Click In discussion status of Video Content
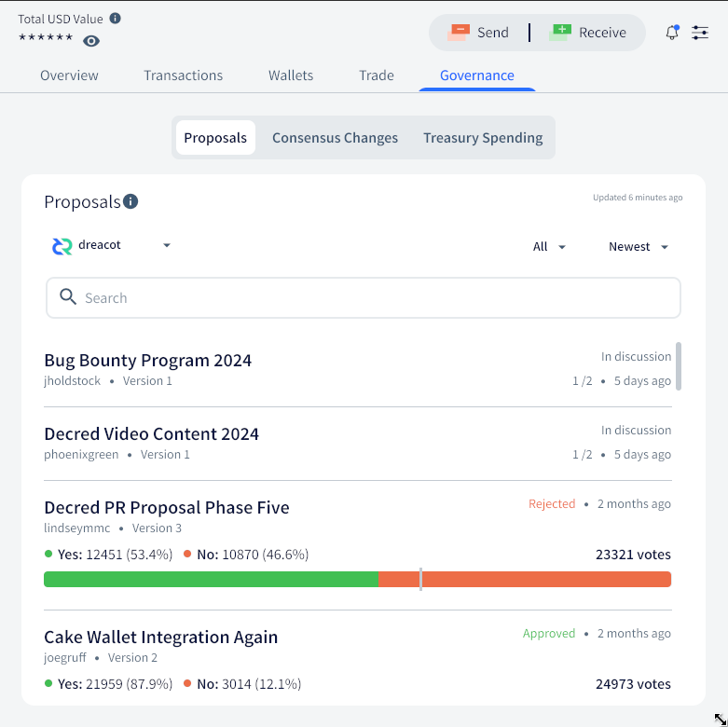 point(636,431)
